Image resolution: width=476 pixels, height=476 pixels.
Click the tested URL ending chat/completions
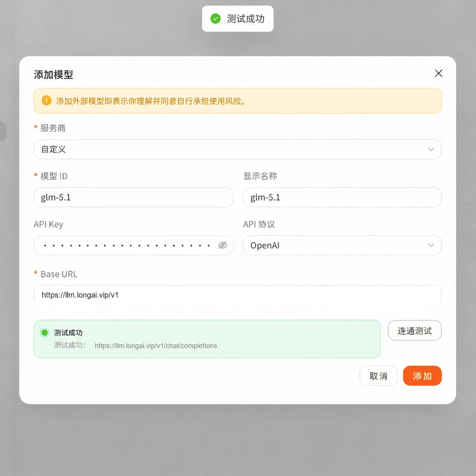[156, 345]
